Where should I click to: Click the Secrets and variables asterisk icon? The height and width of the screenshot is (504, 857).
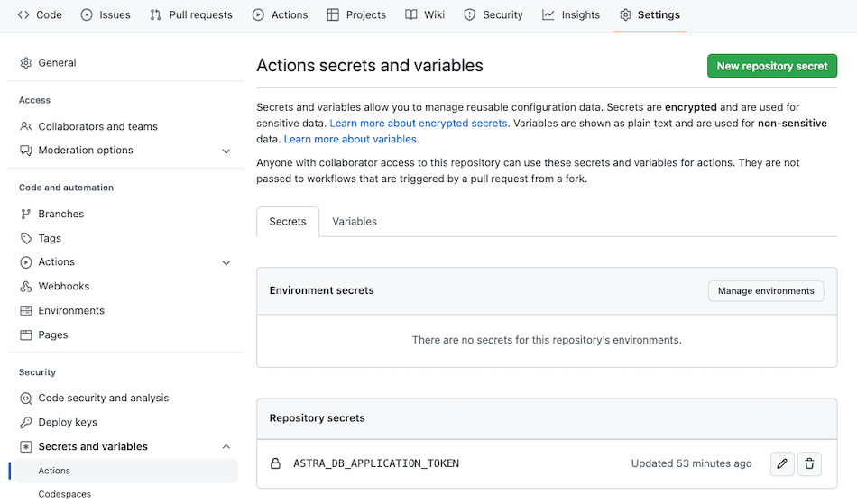coord(25,446)
